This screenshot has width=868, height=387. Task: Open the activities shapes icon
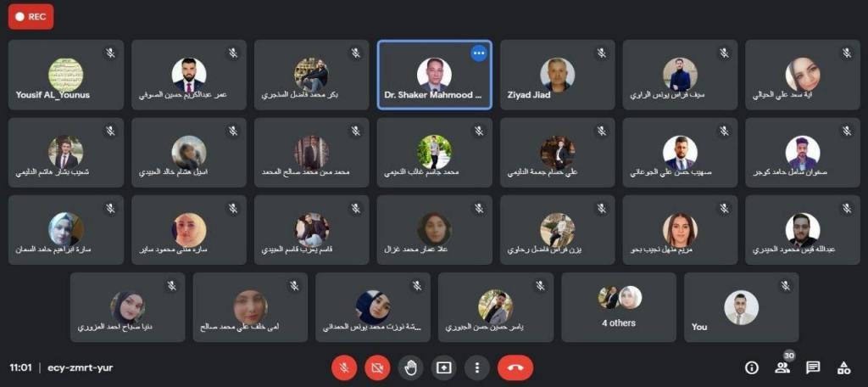pyautogui.click(x=843, y=367)
